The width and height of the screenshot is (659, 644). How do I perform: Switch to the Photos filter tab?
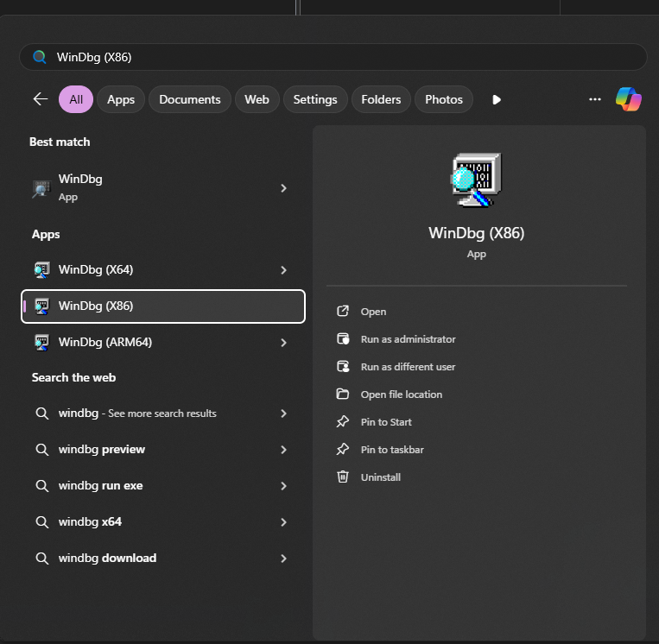443,99
